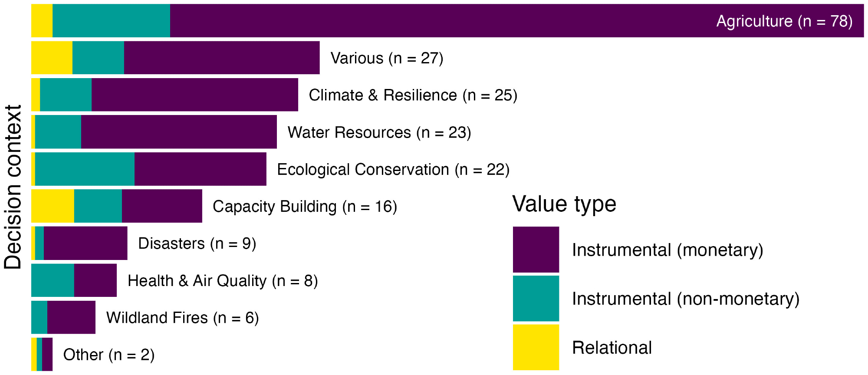Click the teal segment of the Ecological Conservation bar
The width and height of the screenshot is (868, 375).
tap(85, 169)
